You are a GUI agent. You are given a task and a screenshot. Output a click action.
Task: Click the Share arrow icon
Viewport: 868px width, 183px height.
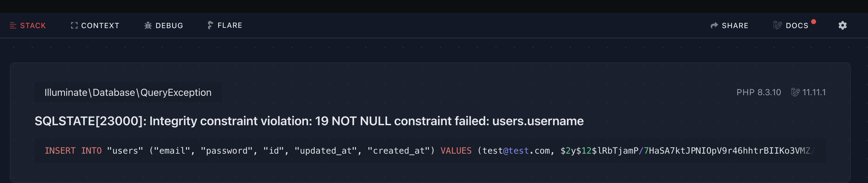tap(714, 26)
